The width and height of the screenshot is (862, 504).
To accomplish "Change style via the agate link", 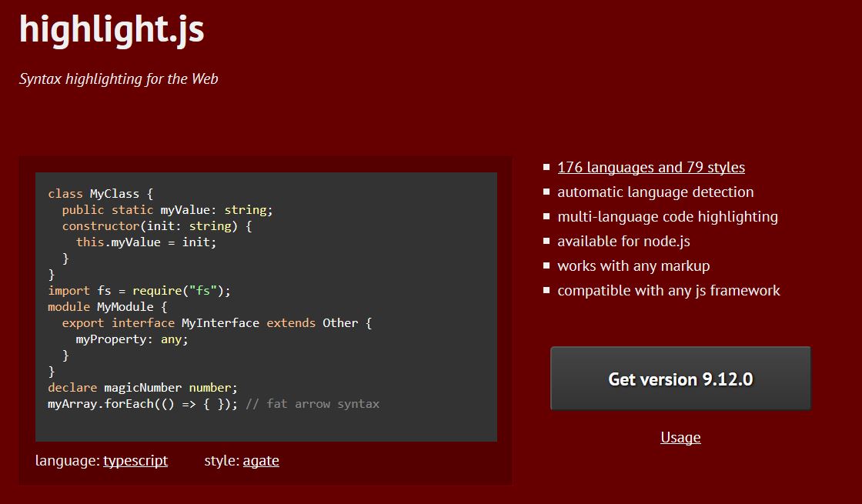I will point(261,461).
